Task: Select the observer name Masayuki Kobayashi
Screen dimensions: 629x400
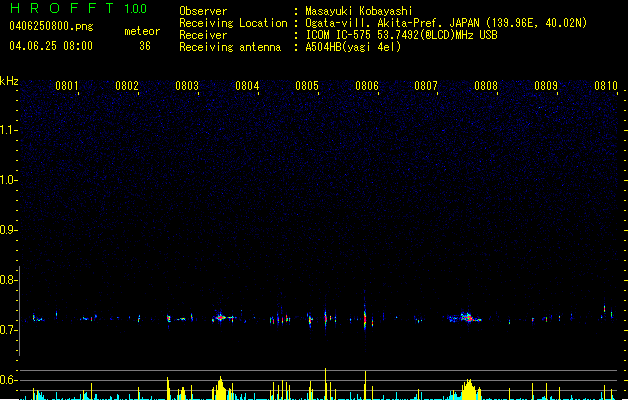Action: (x=359, y=11)
